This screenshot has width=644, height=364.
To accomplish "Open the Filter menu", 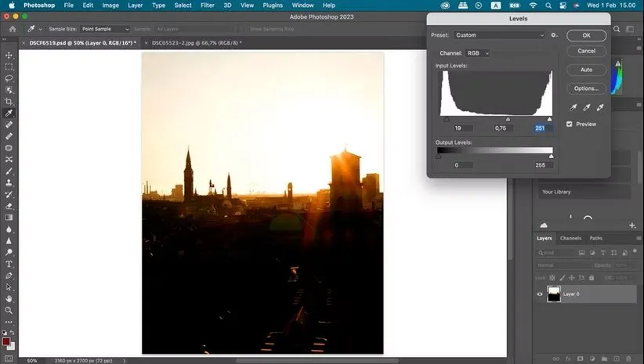I will click(x=207, y=5).
